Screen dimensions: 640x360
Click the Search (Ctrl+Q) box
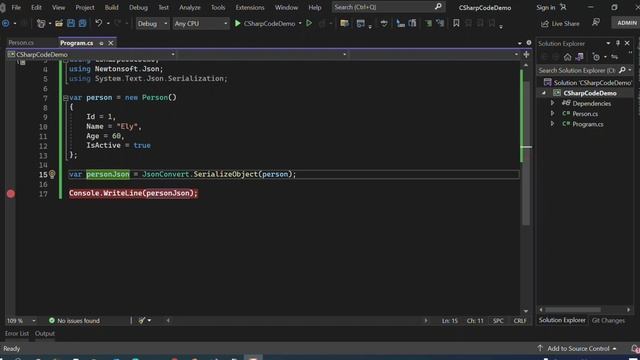(x=388, y=7)
